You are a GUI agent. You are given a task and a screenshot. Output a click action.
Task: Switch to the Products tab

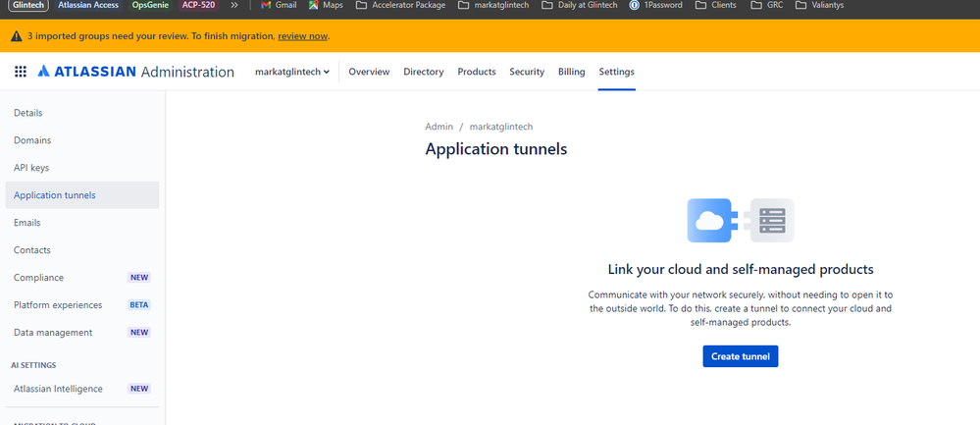click(x=476, y=72)
